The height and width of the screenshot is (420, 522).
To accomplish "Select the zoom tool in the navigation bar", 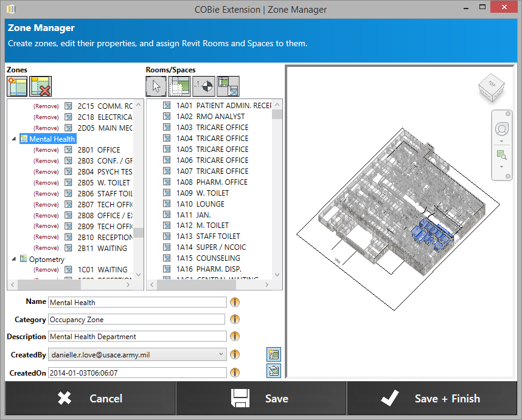I will pos(502,153).
